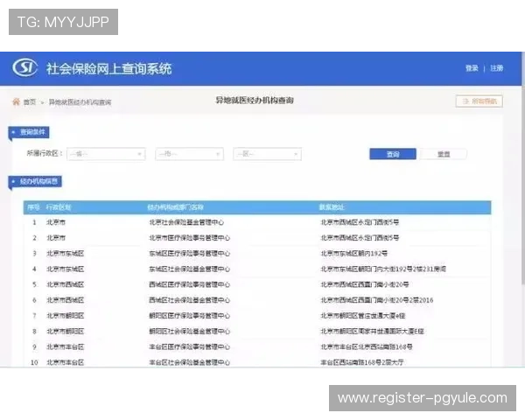Screen dimensions: 525x420
Task: Select the 查询条件 section tab
Action: coord(29,132)
